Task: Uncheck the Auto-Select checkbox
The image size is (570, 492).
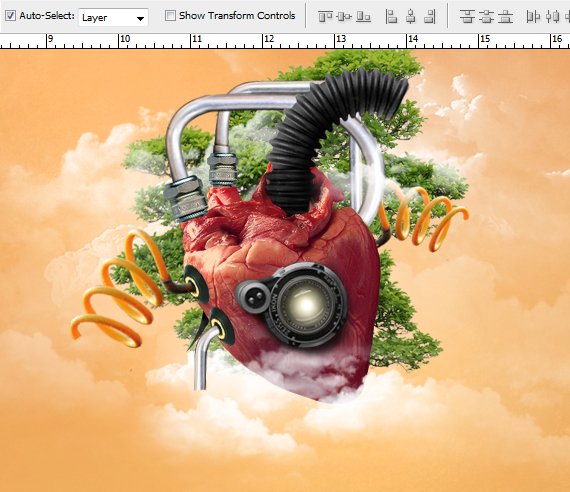Action: coord(10,16)
